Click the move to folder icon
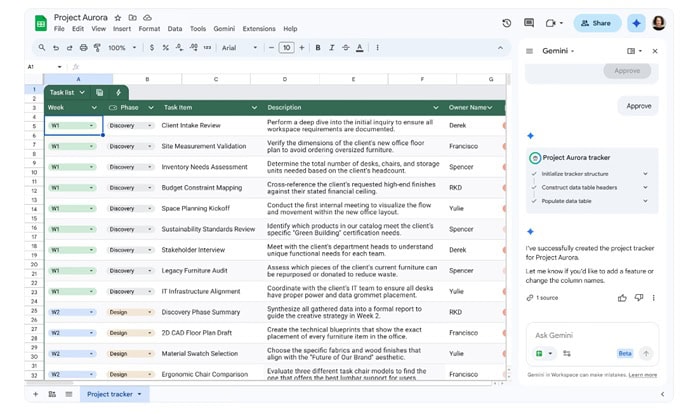Image resolution: width=700 pixels, height=414 pixels. [x=133, y=18]
